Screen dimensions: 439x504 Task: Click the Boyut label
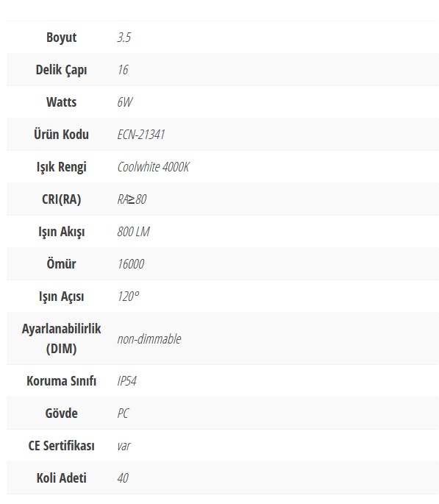pos(61,38)
